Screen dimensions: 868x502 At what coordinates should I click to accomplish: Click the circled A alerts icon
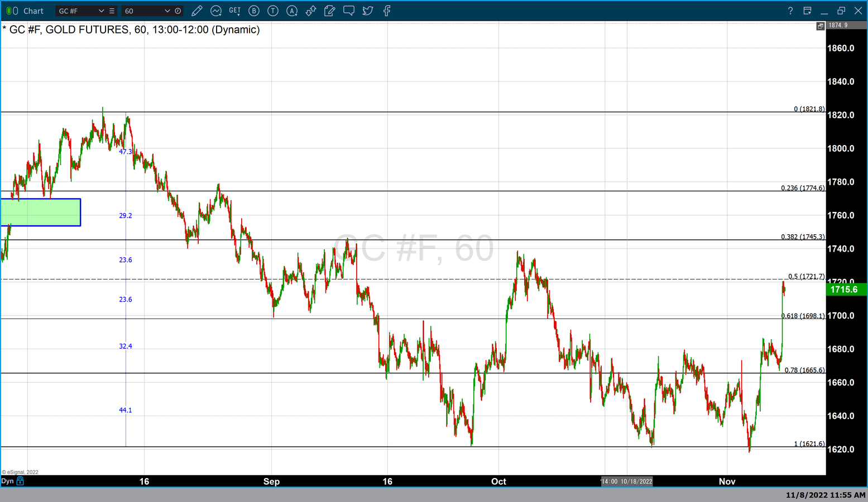pyautogui.click(x=292, y=11)
